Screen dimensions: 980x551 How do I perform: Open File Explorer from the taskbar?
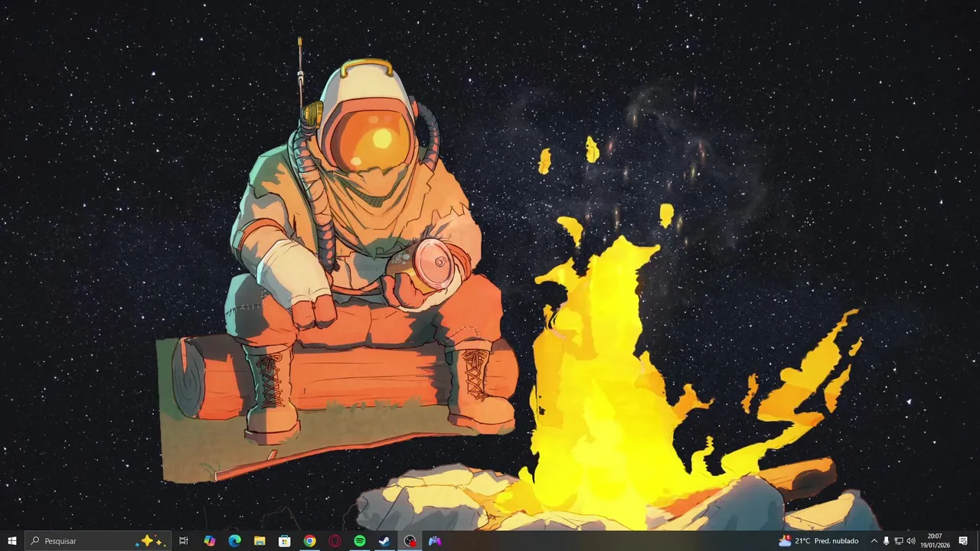(x=260, y=541)
